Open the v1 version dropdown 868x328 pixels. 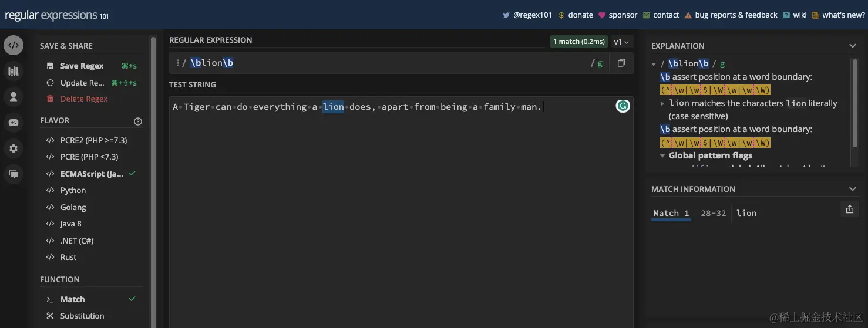pos(621,42)
